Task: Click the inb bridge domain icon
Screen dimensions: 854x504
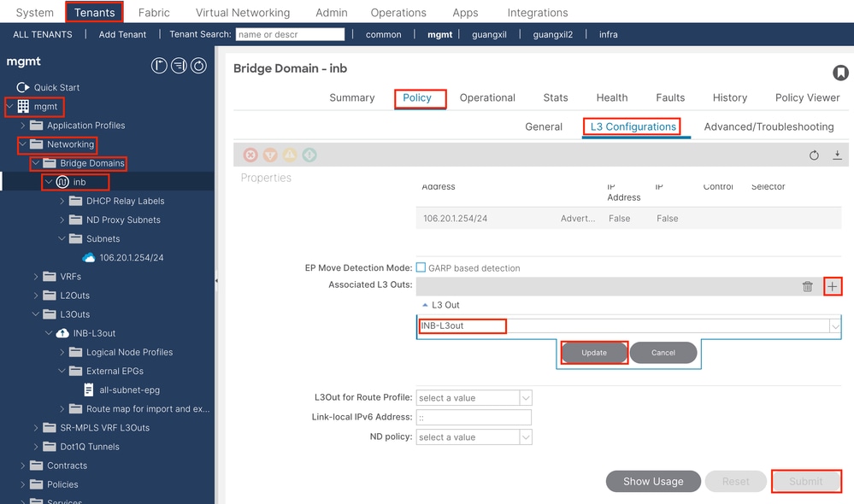Action: point(62,182)
